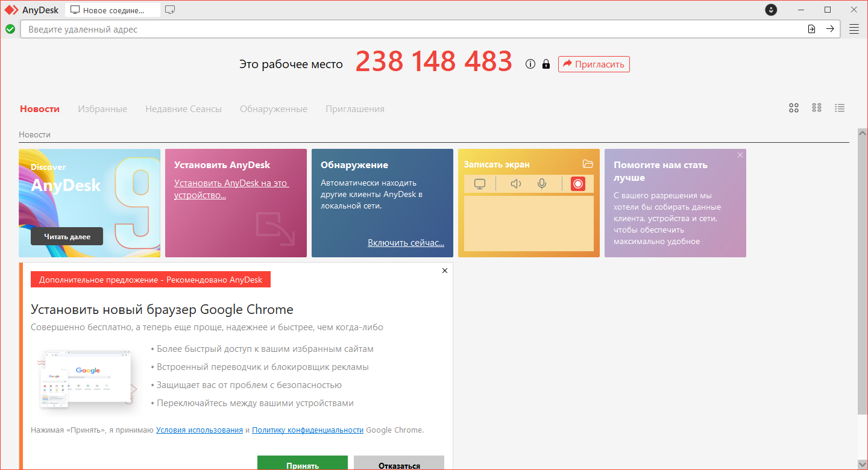Click the workplace ID 238 148 483
The width and height of the screenshot is (868, 470).
[434, 61]
